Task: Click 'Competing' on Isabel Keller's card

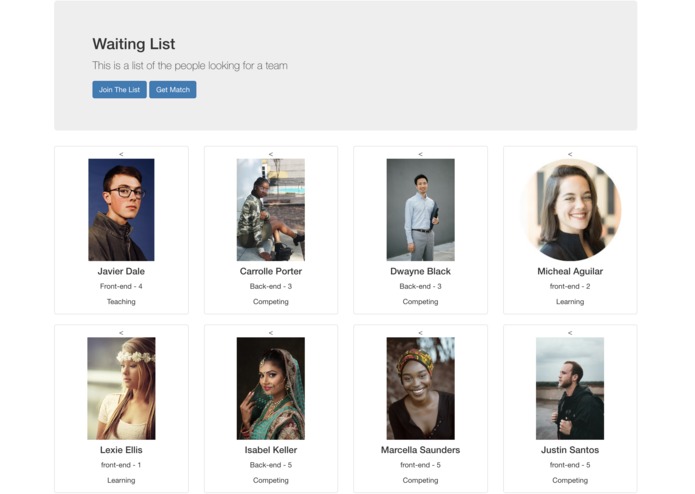Action: (x=271, y=480)
